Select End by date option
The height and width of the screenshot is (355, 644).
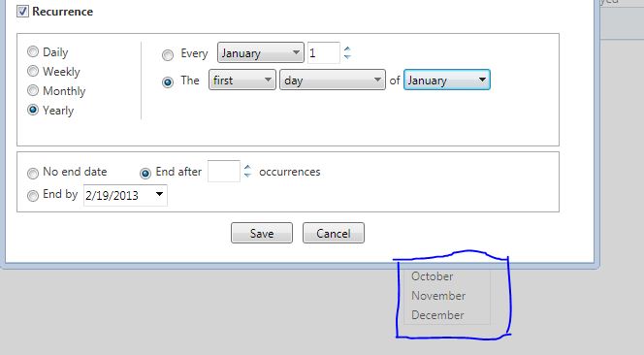pyautogui.click(x=33, y=196)
